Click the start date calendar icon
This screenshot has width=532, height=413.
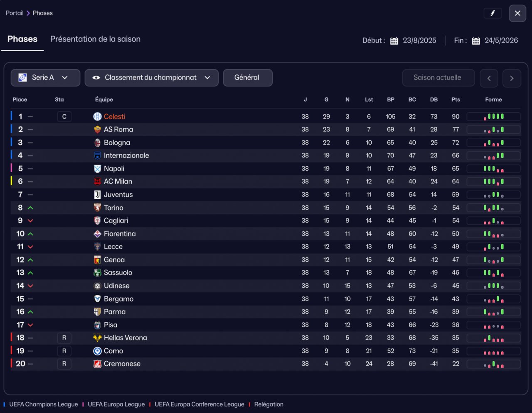click(x=394, y=41)
